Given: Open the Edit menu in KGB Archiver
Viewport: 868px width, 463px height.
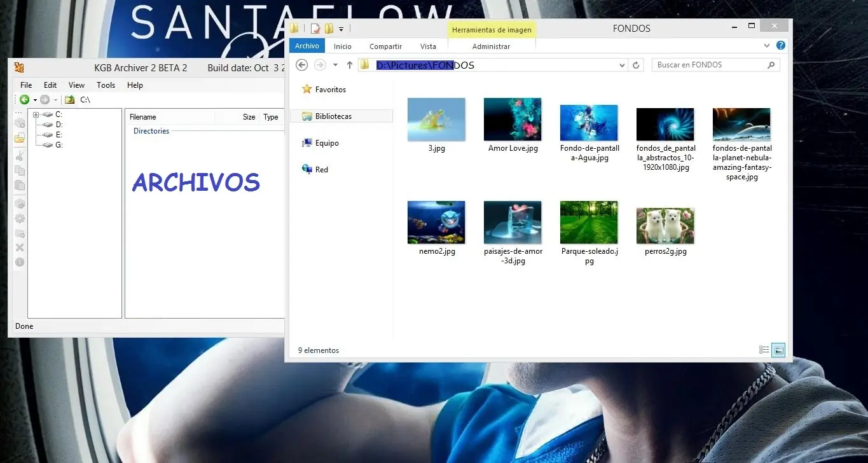Looking at the screenshot, I should [x=50, y=85].
